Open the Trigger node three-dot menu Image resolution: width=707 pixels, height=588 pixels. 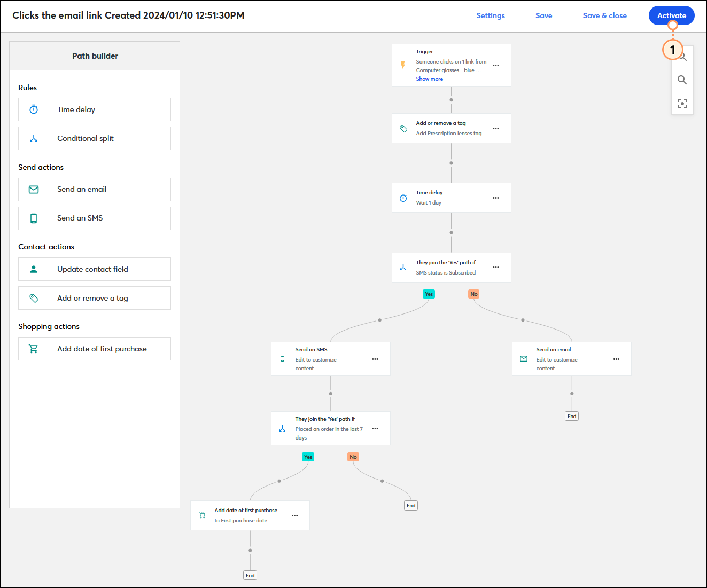tap(495, 65)
